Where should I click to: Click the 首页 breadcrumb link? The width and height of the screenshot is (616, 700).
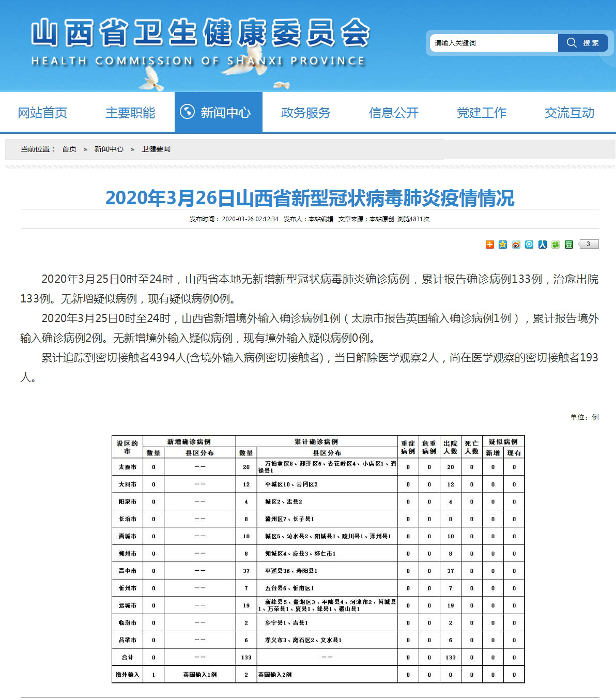[x=69, y=149]
